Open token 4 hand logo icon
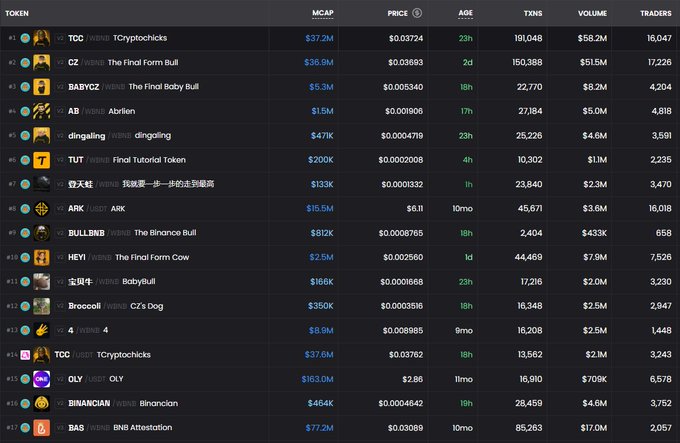The width and height of the screenshot is (680, 443). [42, 330]
